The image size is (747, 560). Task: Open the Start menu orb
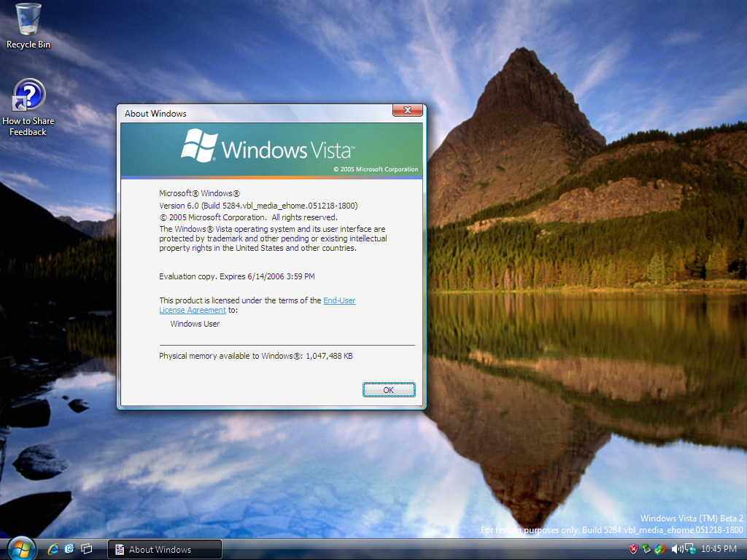[x=21, y=549]
